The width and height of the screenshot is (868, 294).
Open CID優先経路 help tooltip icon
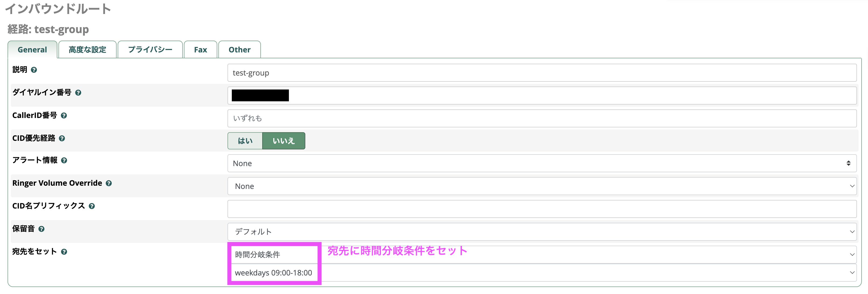(x=62, y=139)
